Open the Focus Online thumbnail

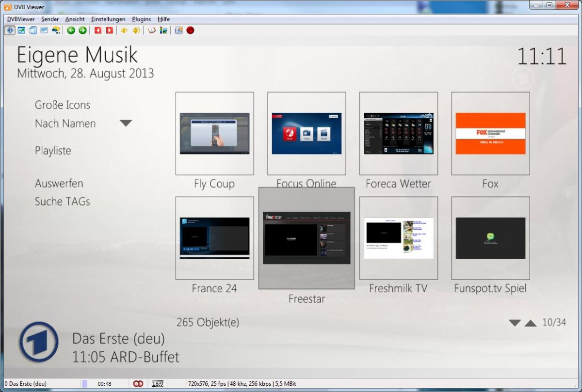click(307, 133)
